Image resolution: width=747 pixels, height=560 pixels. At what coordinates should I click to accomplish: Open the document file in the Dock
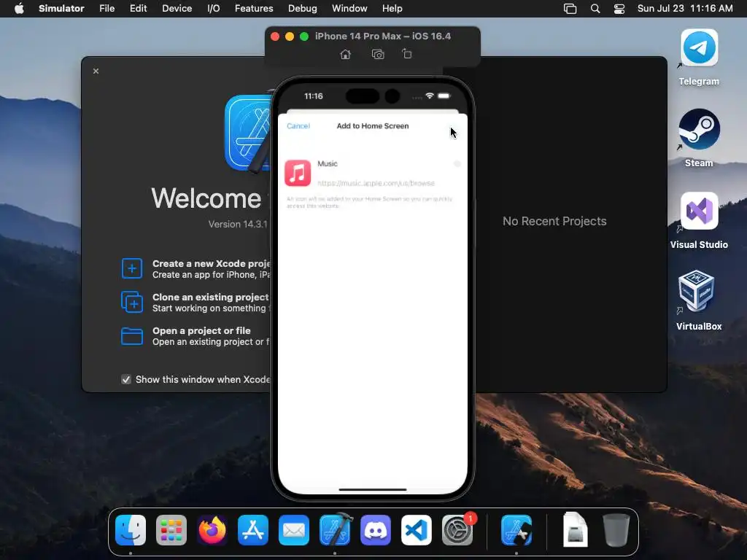click(x=575, y=529)
